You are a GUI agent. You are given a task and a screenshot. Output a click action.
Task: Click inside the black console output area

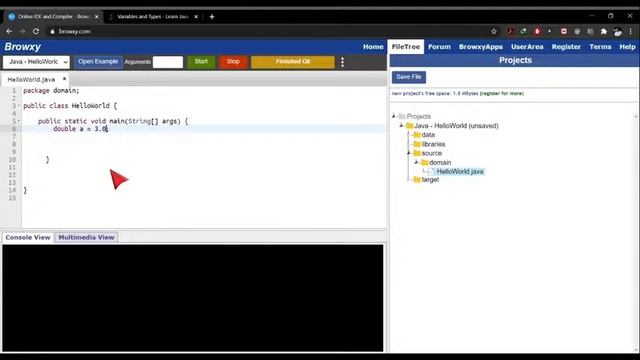coord(193,298)
